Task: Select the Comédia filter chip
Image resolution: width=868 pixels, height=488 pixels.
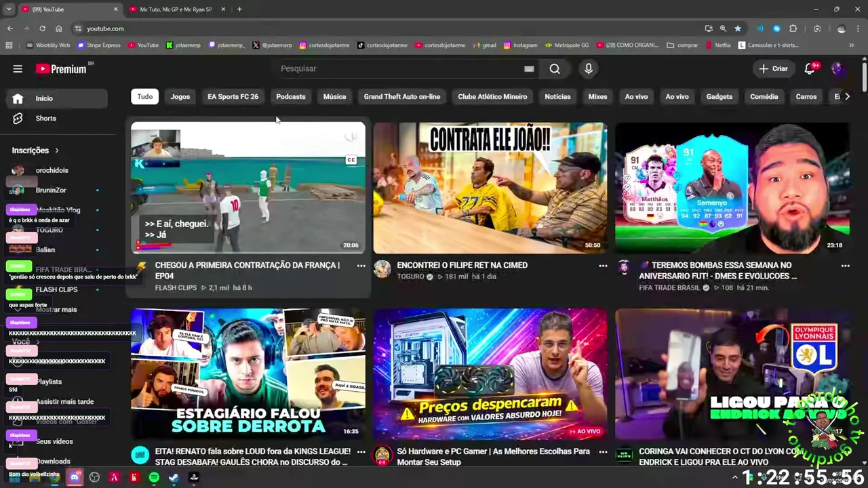Action: tap(764, 97)
